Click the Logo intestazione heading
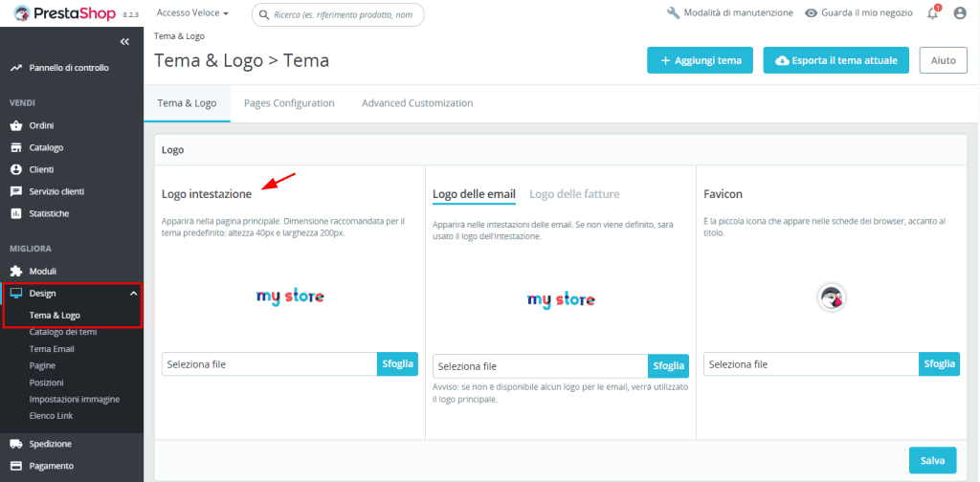The height and width of the screenshot is (482, 980). pos(207,194)
